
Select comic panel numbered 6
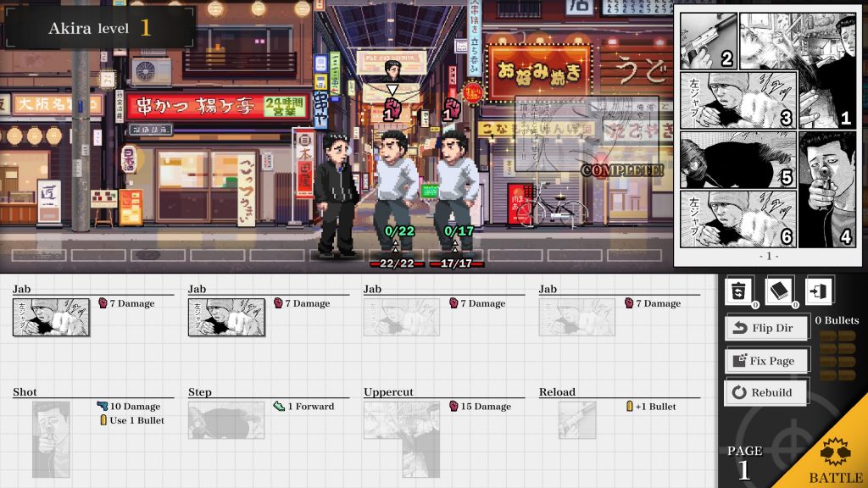(738, 219)
